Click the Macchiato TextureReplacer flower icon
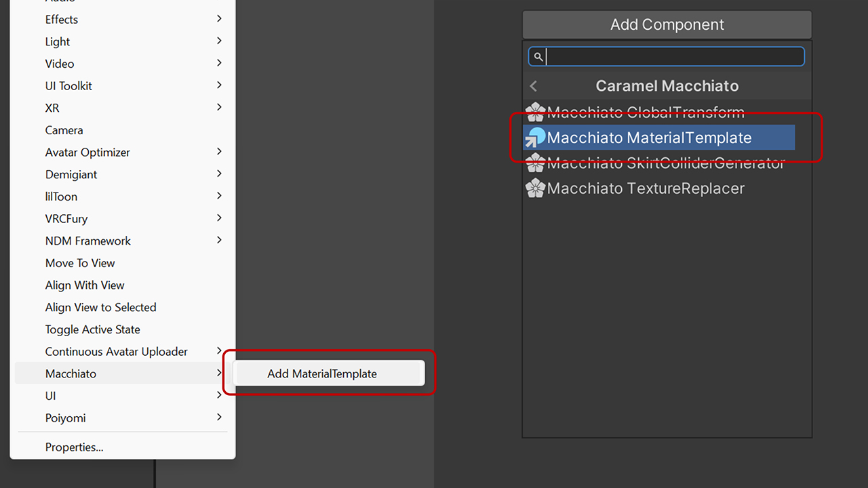Image resolution: width=868 pixels, height=488 pixels. (536, 188)
